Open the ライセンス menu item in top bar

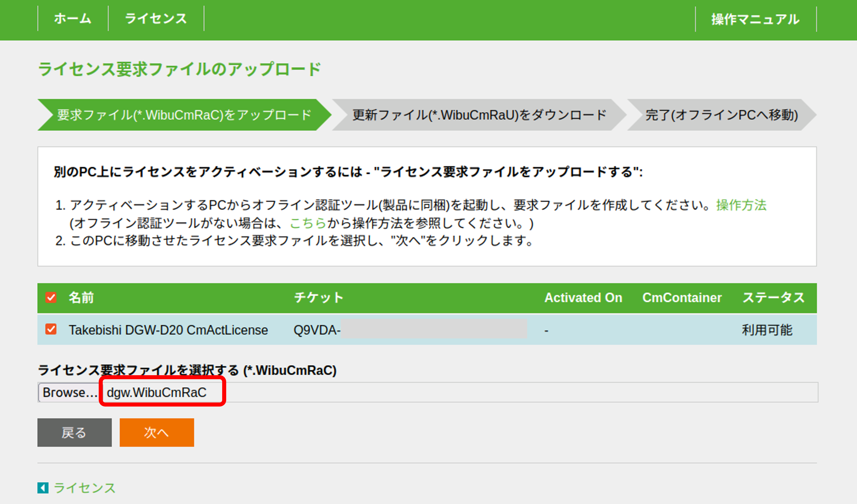156,19
